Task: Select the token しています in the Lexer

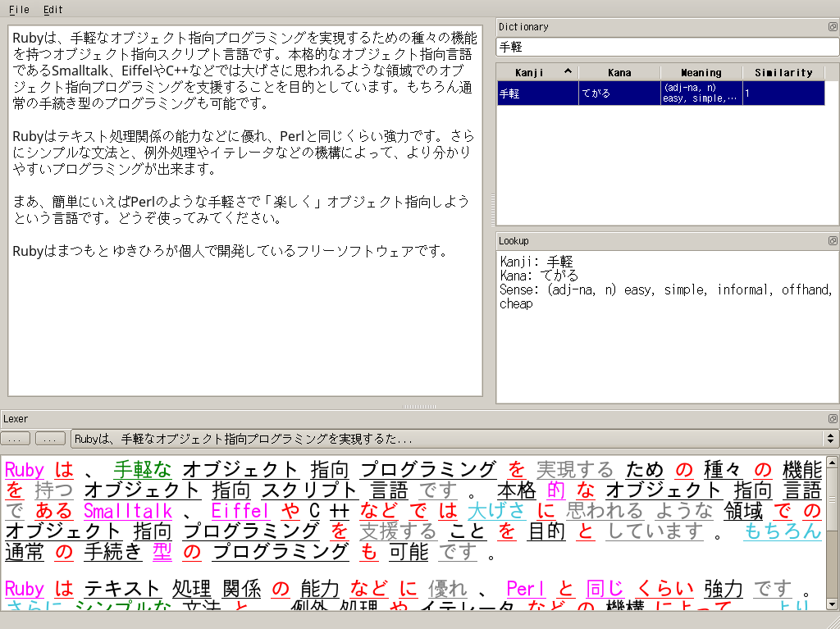Action: pos(655,531)
